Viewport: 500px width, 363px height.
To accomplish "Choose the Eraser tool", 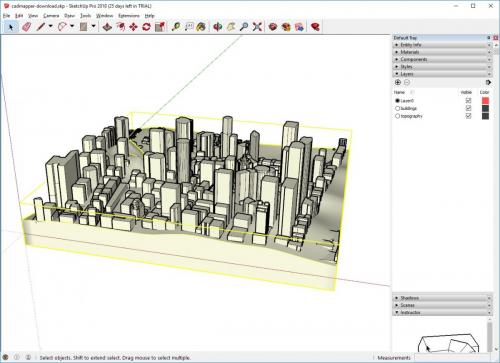I will (27, 27).
